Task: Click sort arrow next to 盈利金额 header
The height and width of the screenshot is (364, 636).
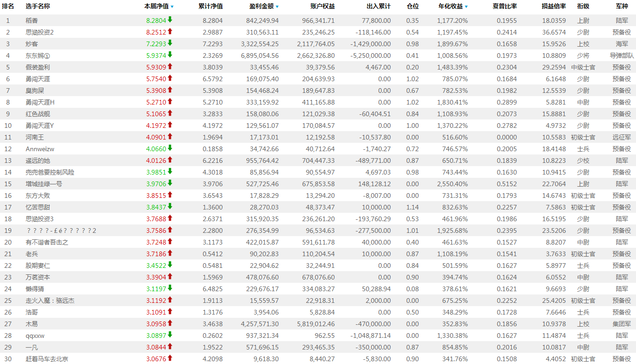Action: [x=277, y=7]
